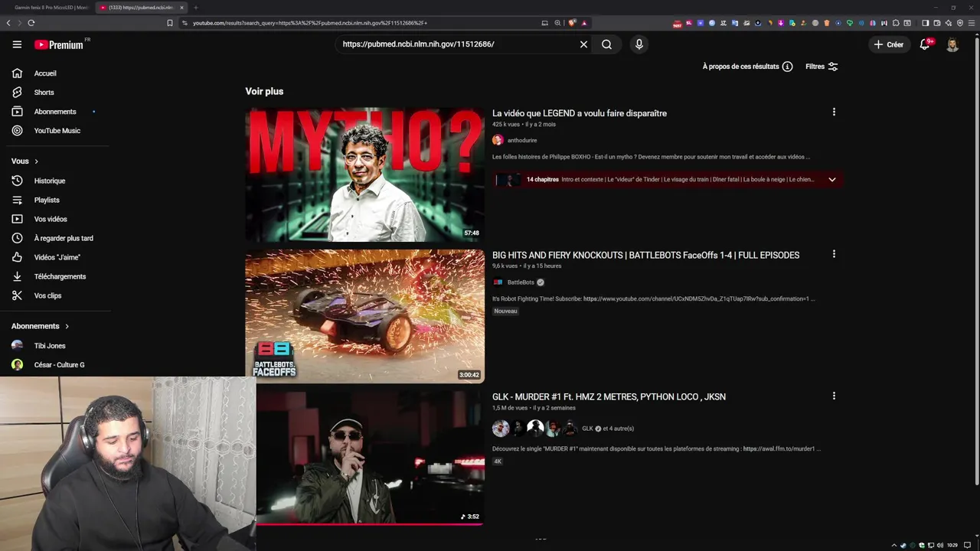Click the system tray clock 10:29

click(952, 546)
